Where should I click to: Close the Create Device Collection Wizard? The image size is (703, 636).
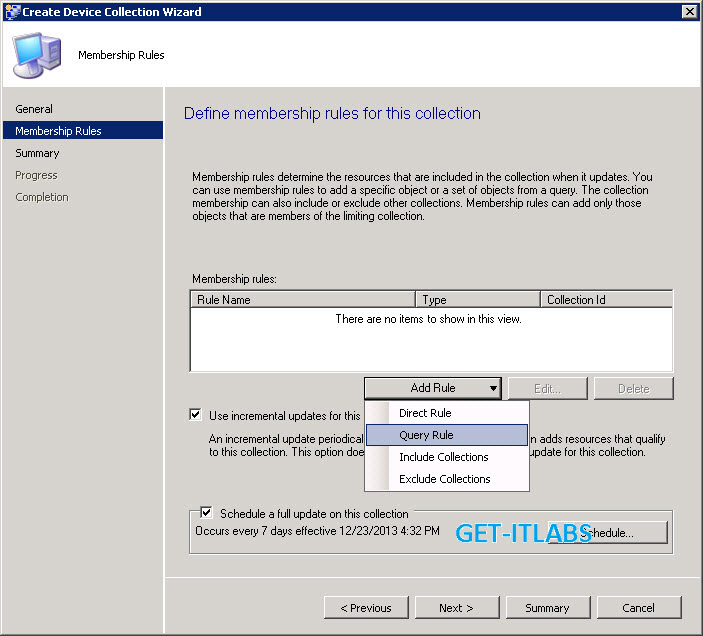click(x=690, y=12)
